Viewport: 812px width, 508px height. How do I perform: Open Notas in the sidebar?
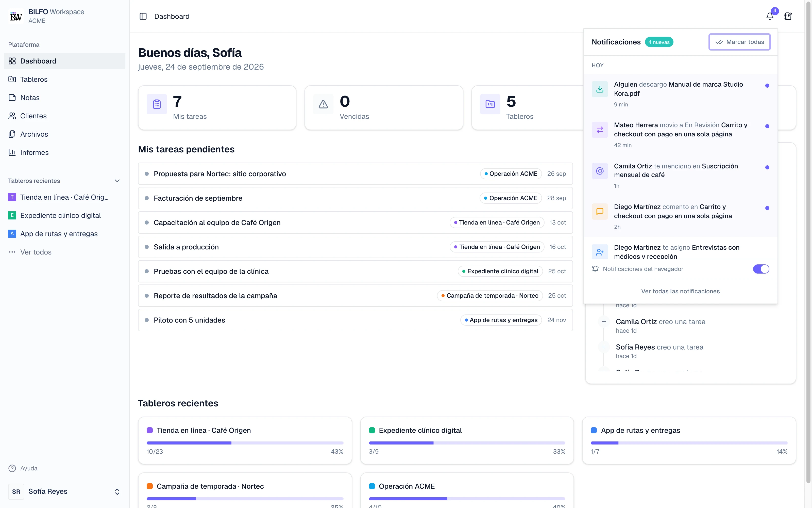tap(64, 98)
